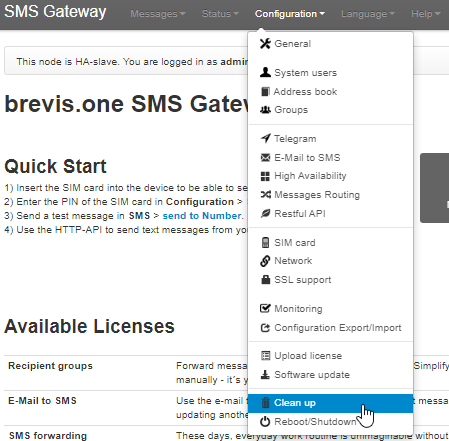Click the General wrench-screwdriver icon
This screenshot has width=449, height=441.
[265, 44]
